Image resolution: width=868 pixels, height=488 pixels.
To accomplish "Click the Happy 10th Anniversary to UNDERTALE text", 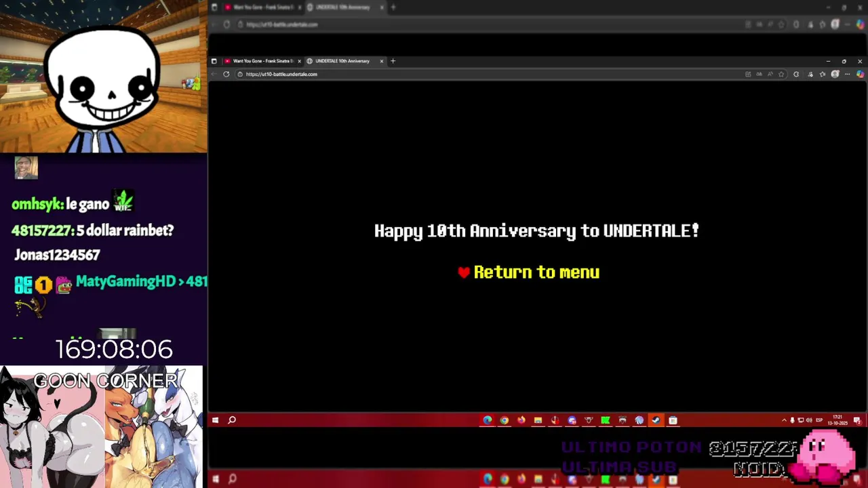I will pos(536,231).
